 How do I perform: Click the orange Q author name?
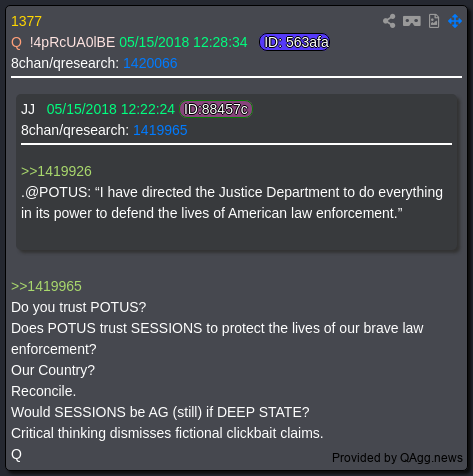[16, 43]
